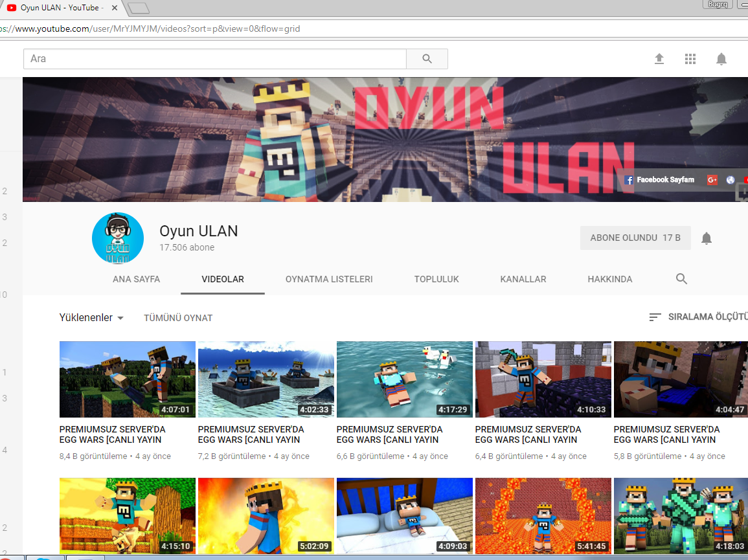The height and width of the screenshot is (560, 748).
Task: Open video thumbnail with duration 4:17:29
Action: tap(405, 379)
